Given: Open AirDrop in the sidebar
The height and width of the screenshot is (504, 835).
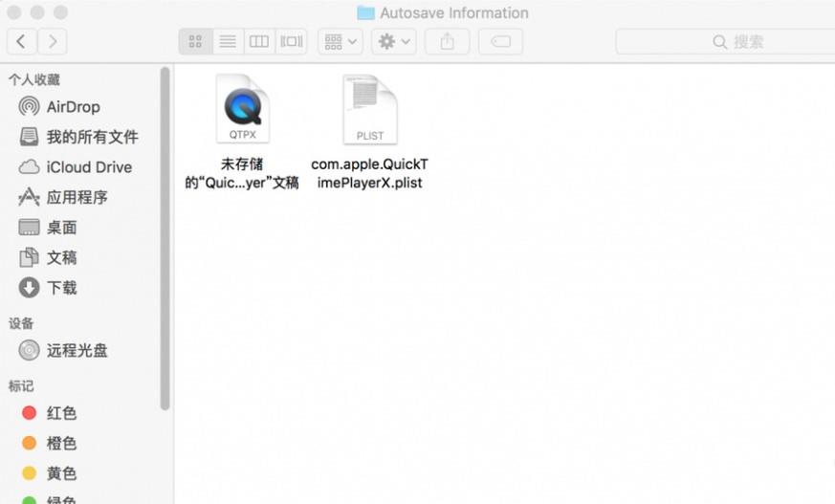Looking at the screenshot, I should click(73, 107).
